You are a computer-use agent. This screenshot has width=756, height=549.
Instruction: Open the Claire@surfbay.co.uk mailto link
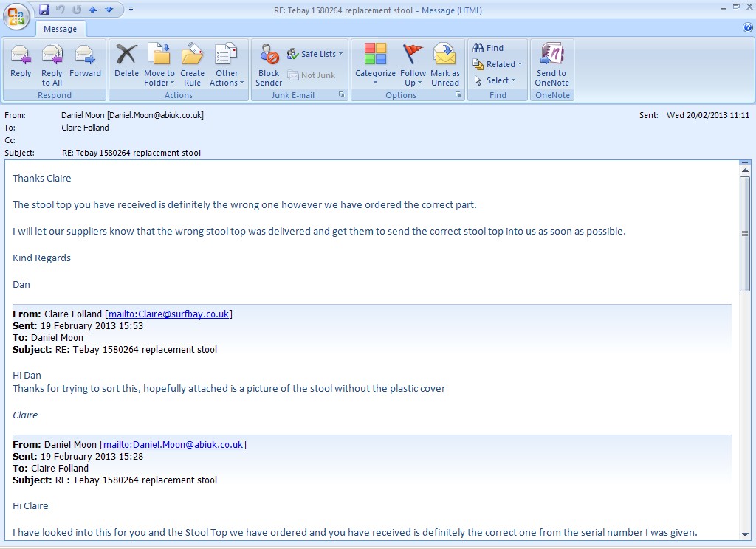(x=168, y=314)
